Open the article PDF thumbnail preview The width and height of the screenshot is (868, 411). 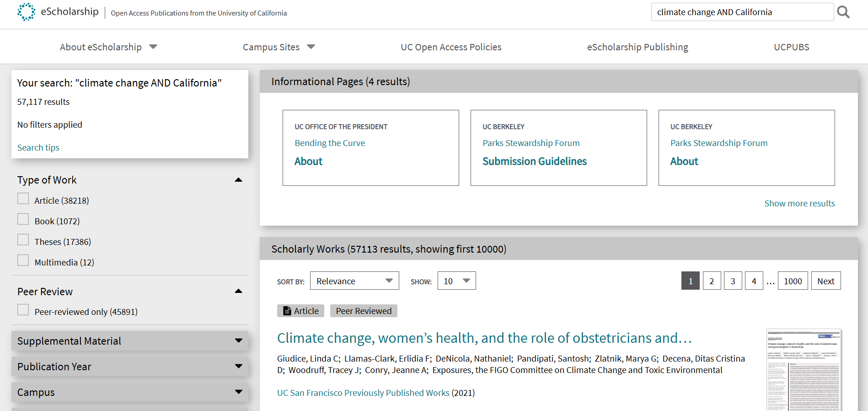click(804, 370)
